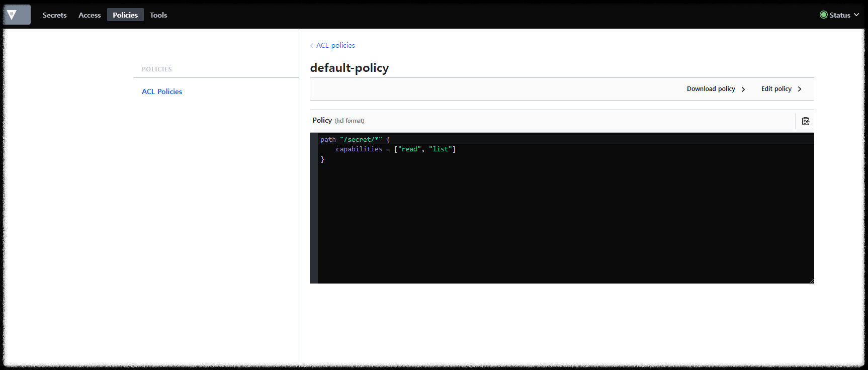Click the Vault logo icon
Screen dimensions: 868x370
[x=17, y=15]
